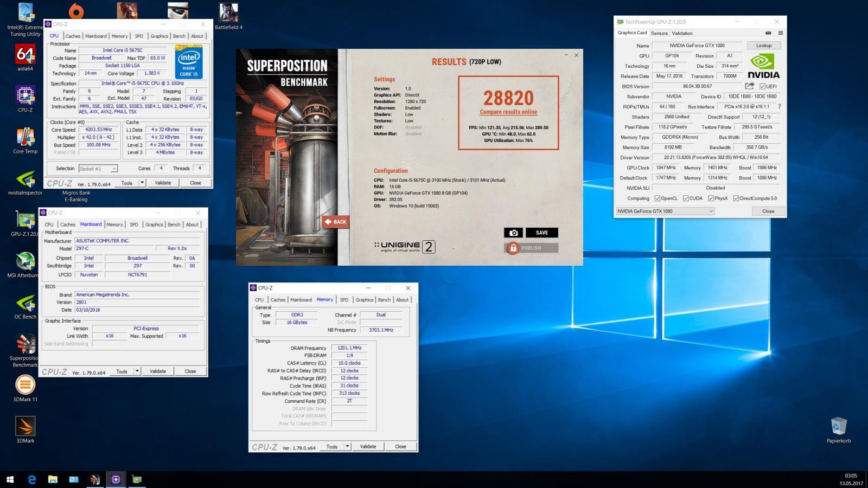Take a screenshot with Superposition's camera button
The height and width of the screenshot is (488, 868).
coord(513,233)
